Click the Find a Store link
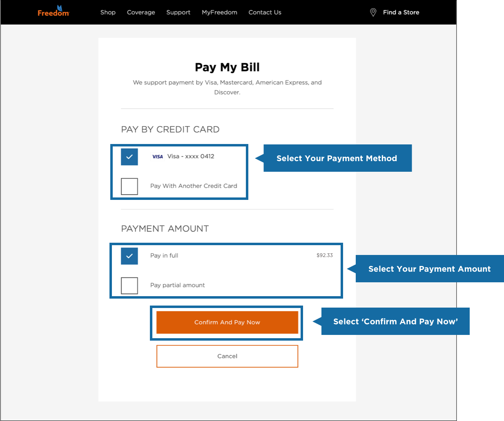 (x=401, y=12)
